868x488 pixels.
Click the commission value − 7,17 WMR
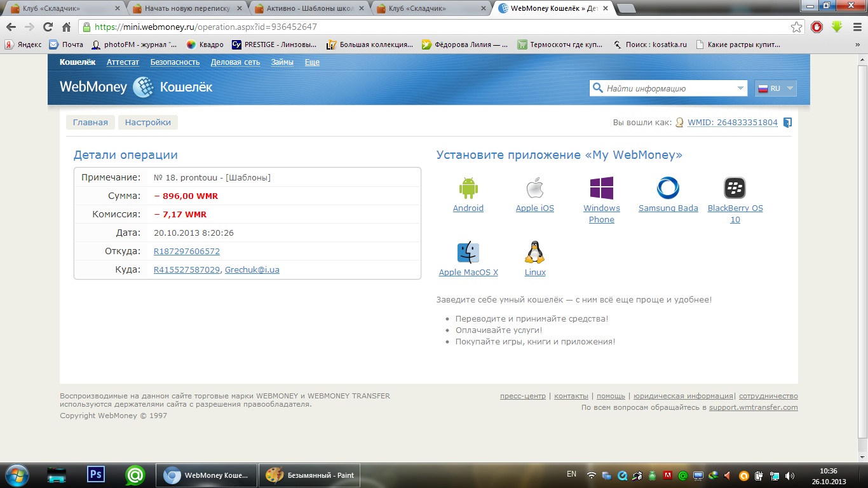pos(180,215)
